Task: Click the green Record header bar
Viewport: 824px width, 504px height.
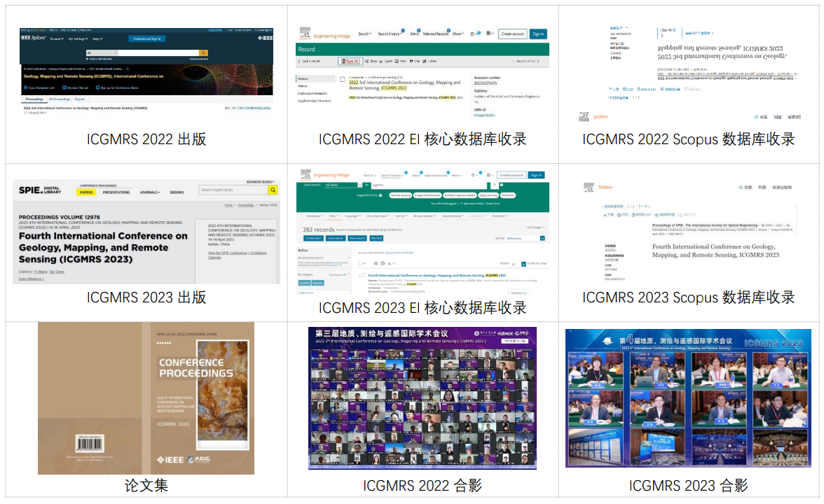Action: point(423,49)
